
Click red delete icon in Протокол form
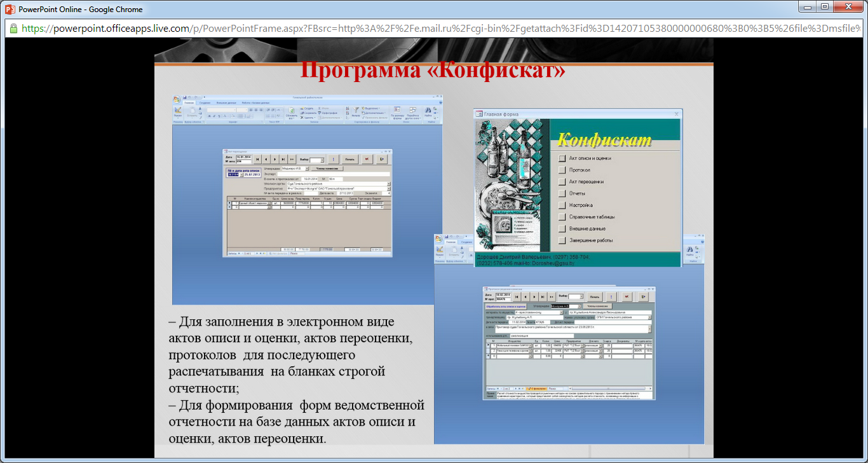coord(627,297)
